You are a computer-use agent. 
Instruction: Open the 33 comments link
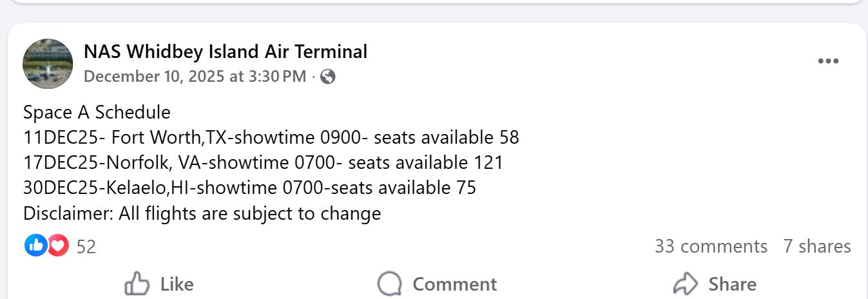[711, 246]
